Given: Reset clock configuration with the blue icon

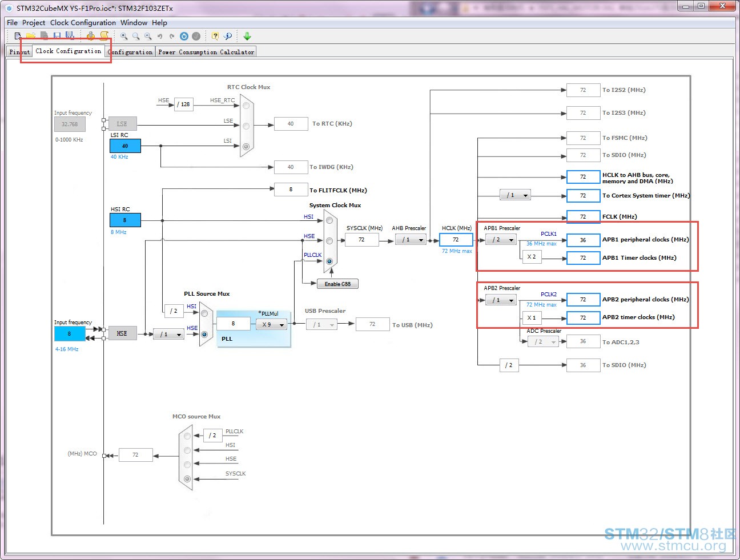Looking at the screenshot, I should [184, 36].
